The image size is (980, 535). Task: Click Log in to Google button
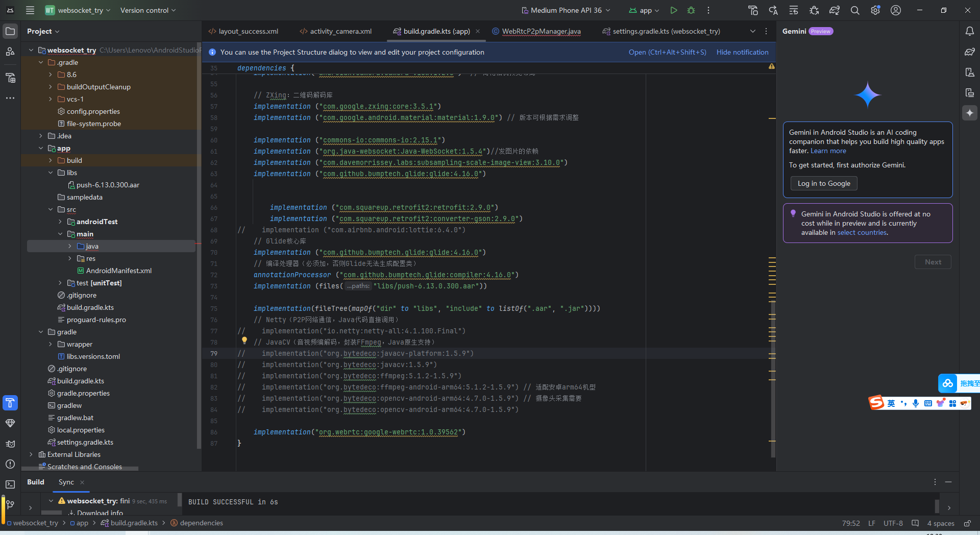(824, 183)
